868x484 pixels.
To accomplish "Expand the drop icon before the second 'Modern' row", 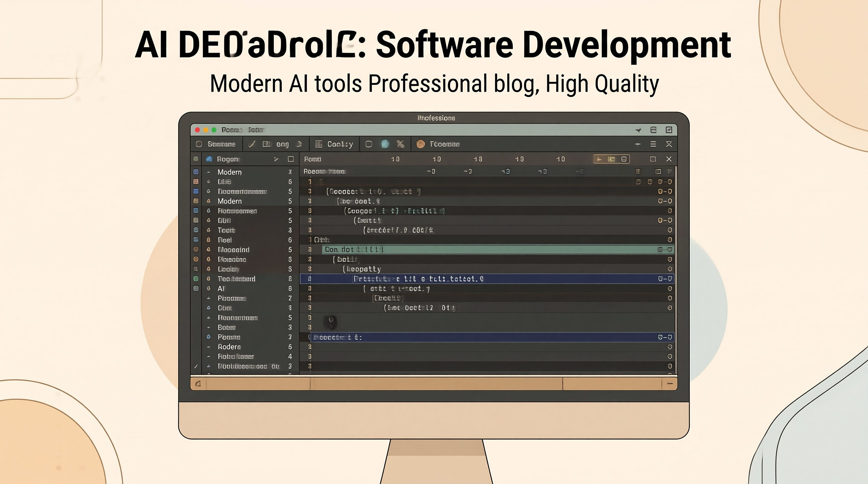I will click(x=208, y=201).
